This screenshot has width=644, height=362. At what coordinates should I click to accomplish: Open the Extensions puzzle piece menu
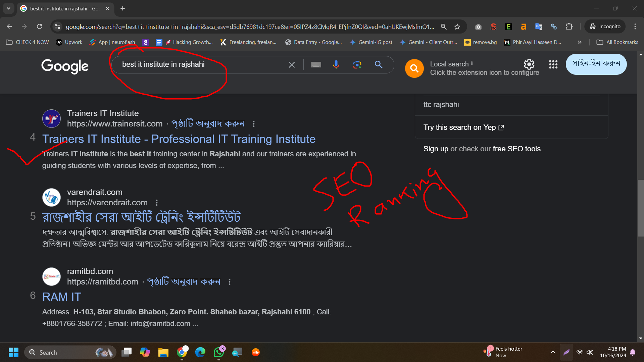[569, 27]
